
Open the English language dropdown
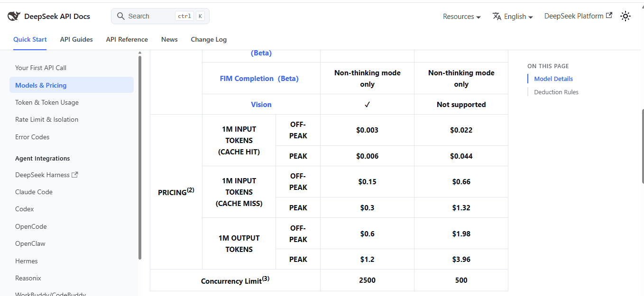513,16
